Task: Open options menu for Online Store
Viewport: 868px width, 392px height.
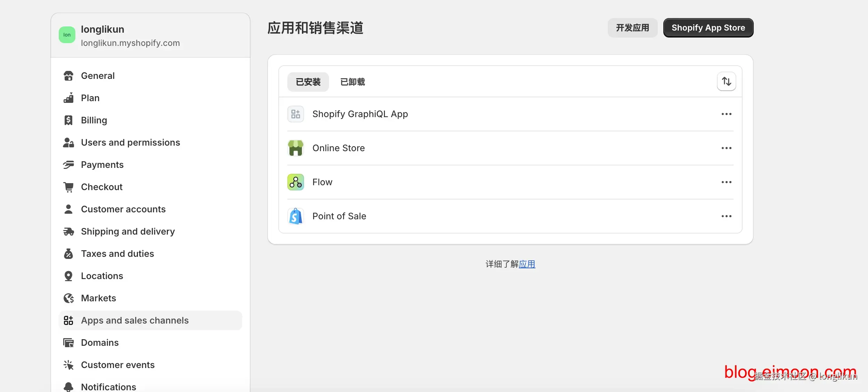Action: 727,148
